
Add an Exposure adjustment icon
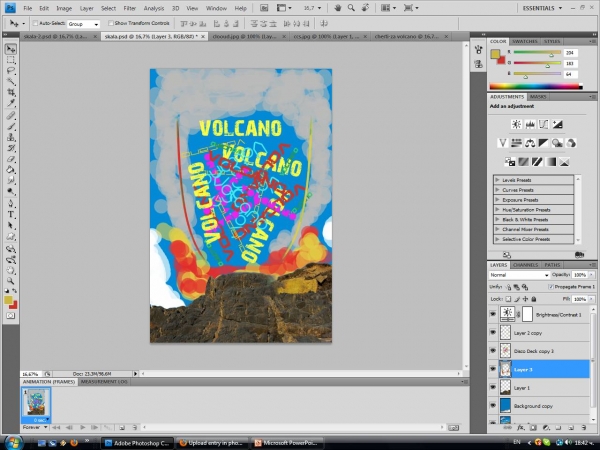[x=557, y=124]
